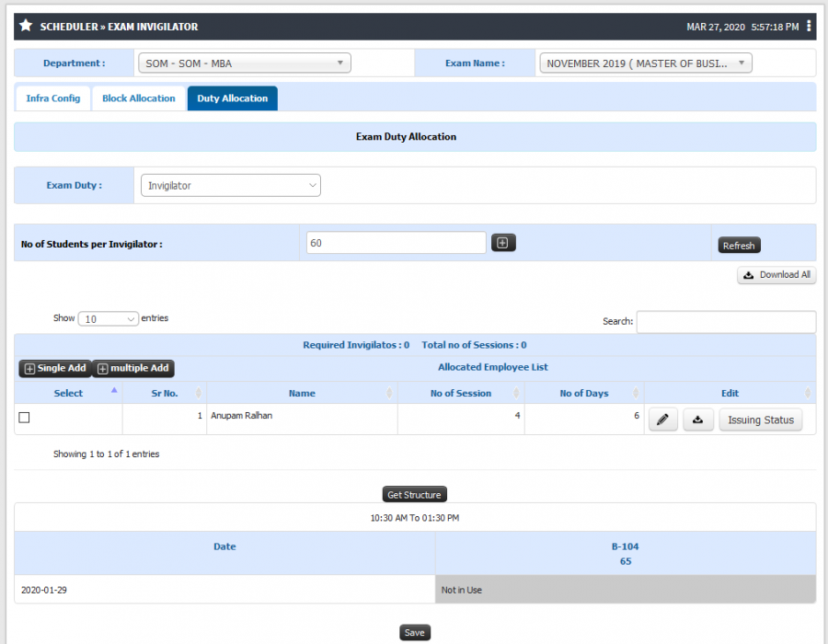Click the Search input box
828x644 pixels.
click(726, 321)
